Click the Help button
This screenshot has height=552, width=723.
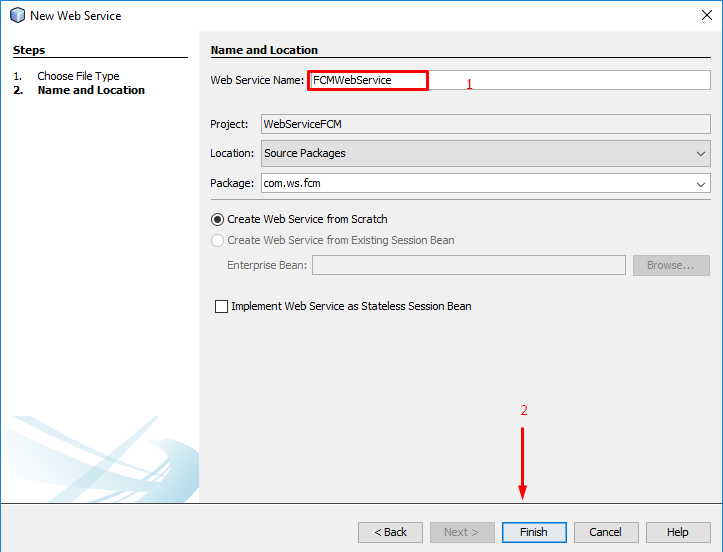(678, 532)
